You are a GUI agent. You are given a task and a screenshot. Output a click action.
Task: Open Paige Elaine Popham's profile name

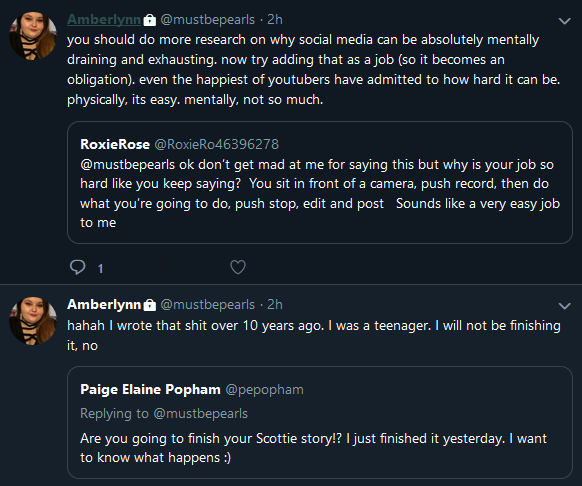[150, 389]
